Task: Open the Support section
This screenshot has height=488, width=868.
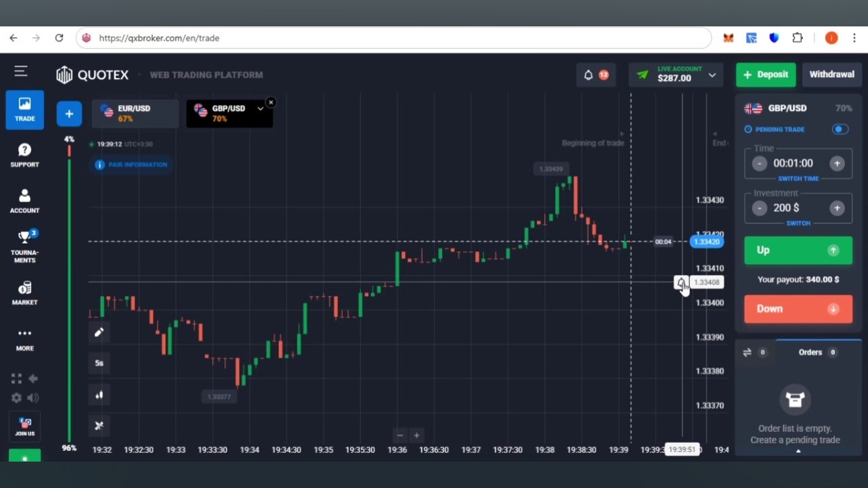Action: (x=24, y=155)
